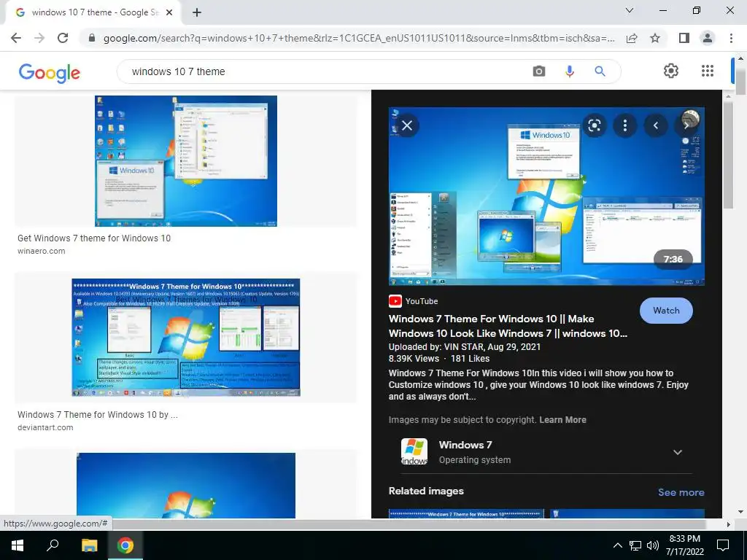Screen dimensions: 747x560
Task: Open Chrome side panel
Action: 684,38
